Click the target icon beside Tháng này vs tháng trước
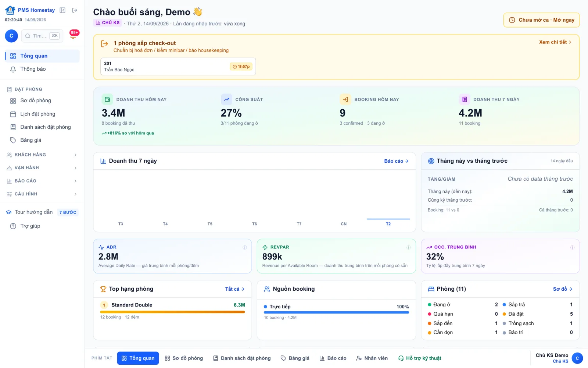Screen dimensions: 588x368 [431, 161]
